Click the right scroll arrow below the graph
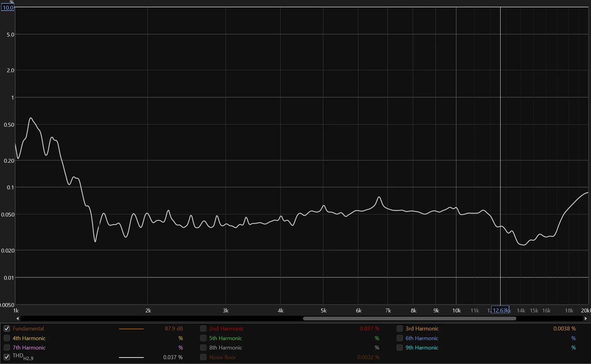 click(x=586, y=319)
